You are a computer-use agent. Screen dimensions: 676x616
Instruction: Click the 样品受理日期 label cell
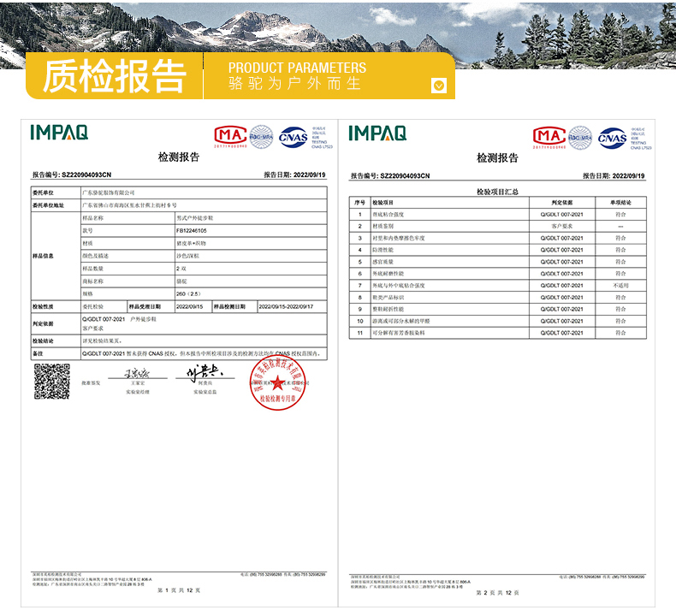point(151,306)
